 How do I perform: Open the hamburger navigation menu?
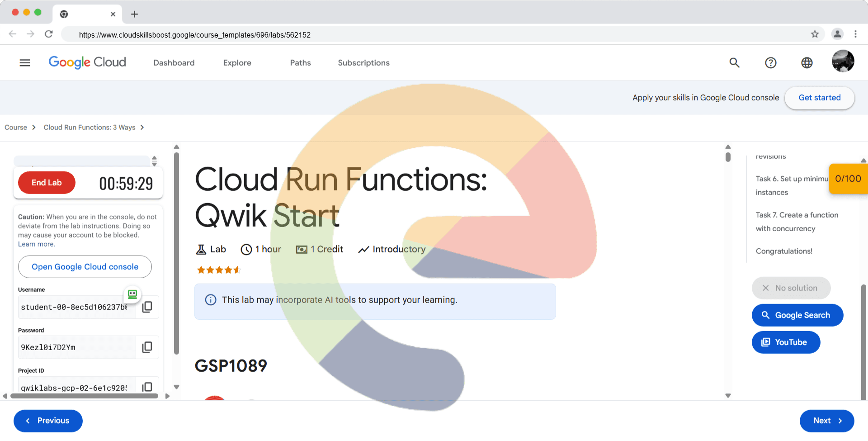tap(25, 63)
